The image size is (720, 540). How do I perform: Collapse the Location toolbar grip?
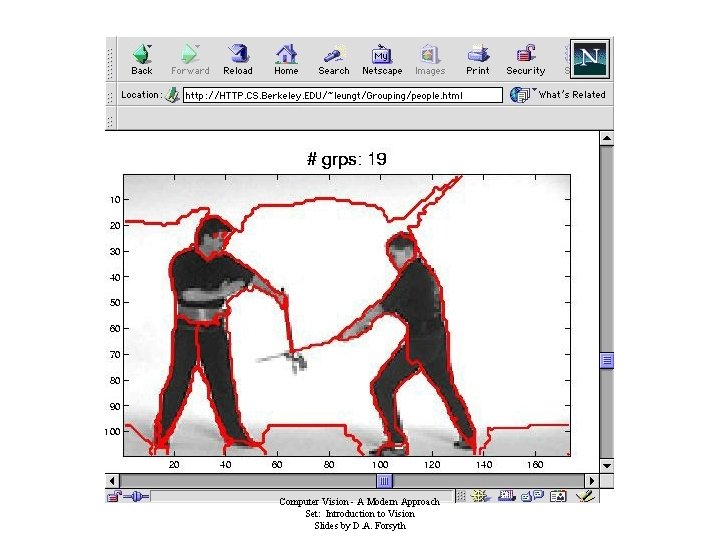110,96
